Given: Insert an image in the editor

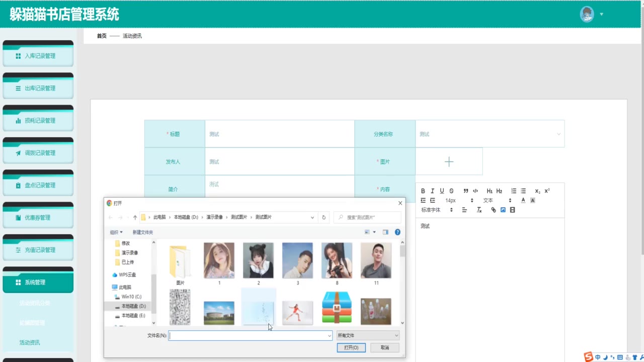Looking at the screenshot, I should click(x=503, y=210).
